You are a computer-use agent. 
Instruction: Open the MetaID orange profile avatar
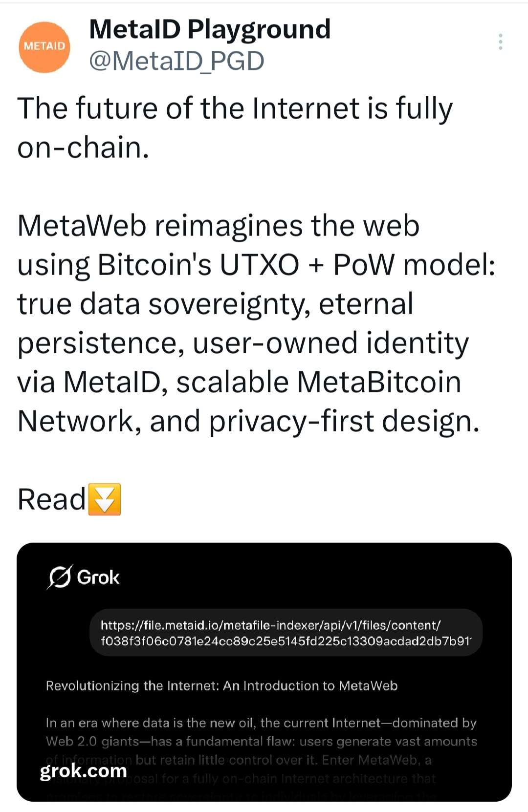click(x=44, y=47)
